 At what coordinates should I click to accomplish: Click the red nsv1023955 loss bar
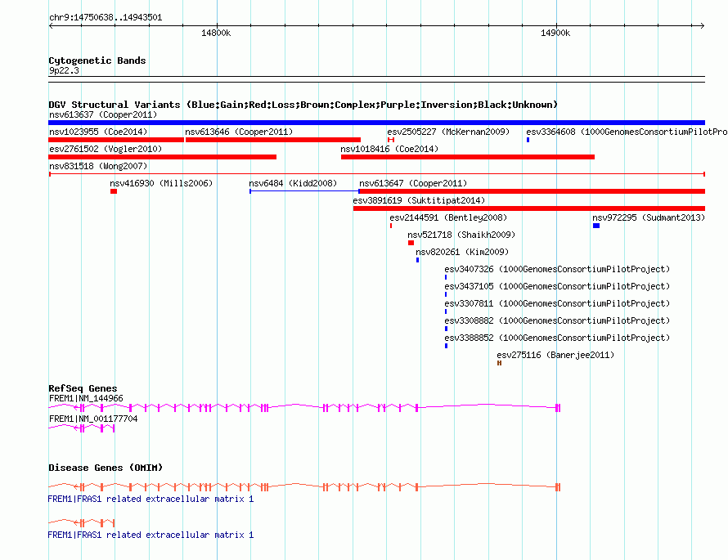pos(116,140)
